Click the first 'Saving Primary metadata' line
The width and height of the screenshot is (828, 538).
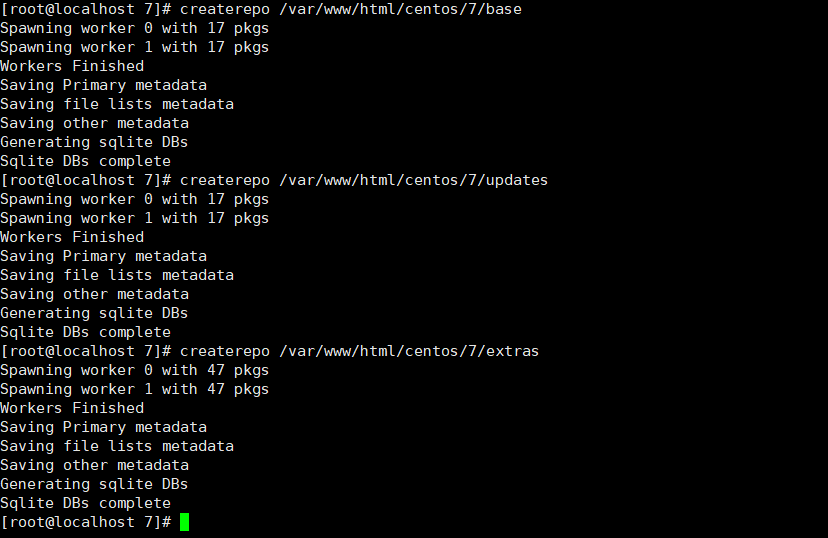tap(104, 86)
